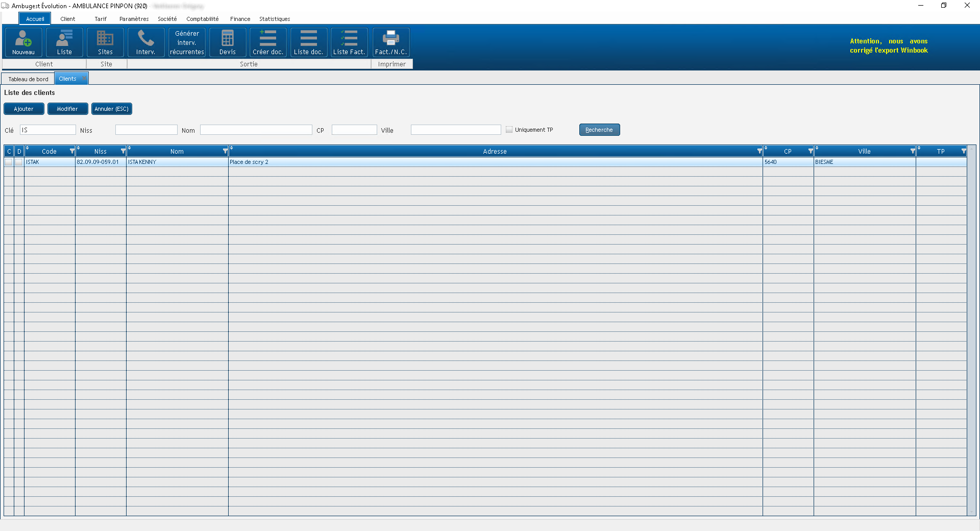Image resolution: width=980 pixels, height=531 pixels.
Task: Click the Ajouter button
Action: pyautogui.click(x=23, y=109)
